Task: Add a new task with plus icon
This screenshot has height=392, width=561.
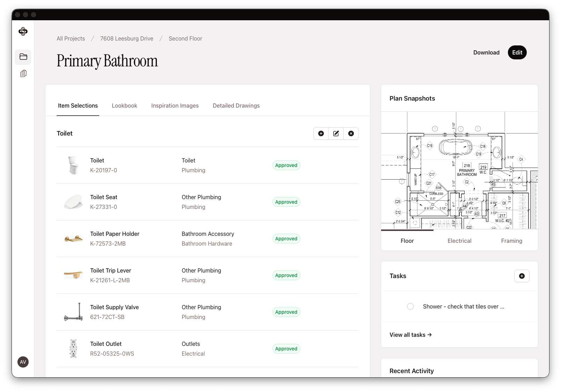Action: (x=522, y=276)
